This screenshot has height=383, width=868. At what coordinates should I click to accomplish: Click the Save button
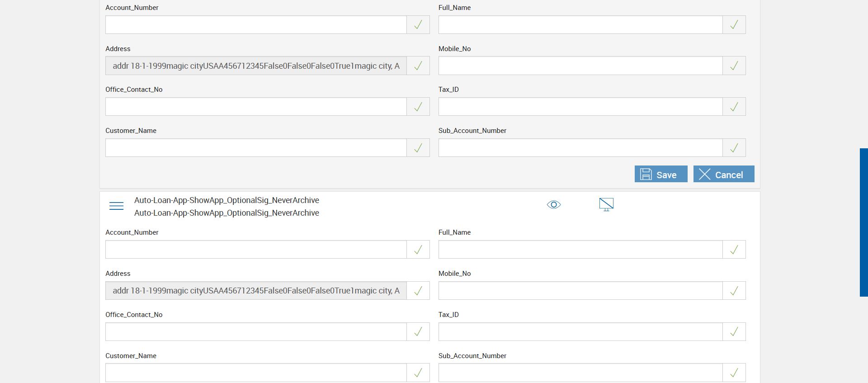[x=660, y=174]
